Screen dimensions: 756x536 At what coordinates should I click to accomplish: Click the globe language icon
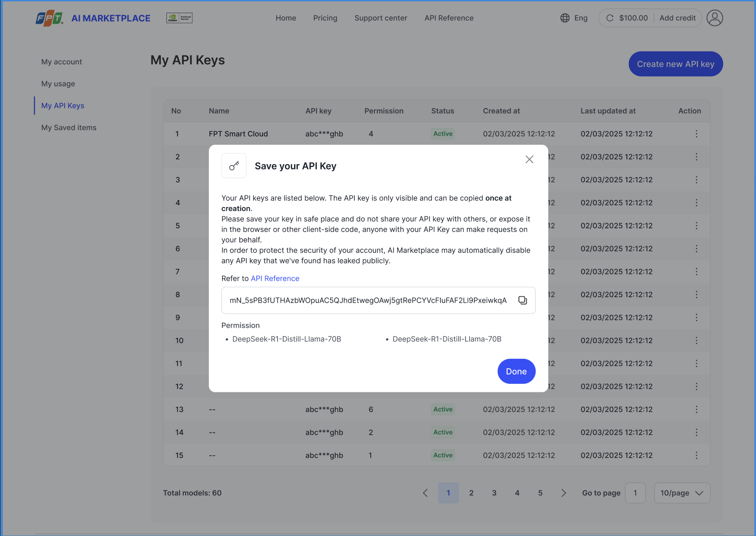(565, 18)
